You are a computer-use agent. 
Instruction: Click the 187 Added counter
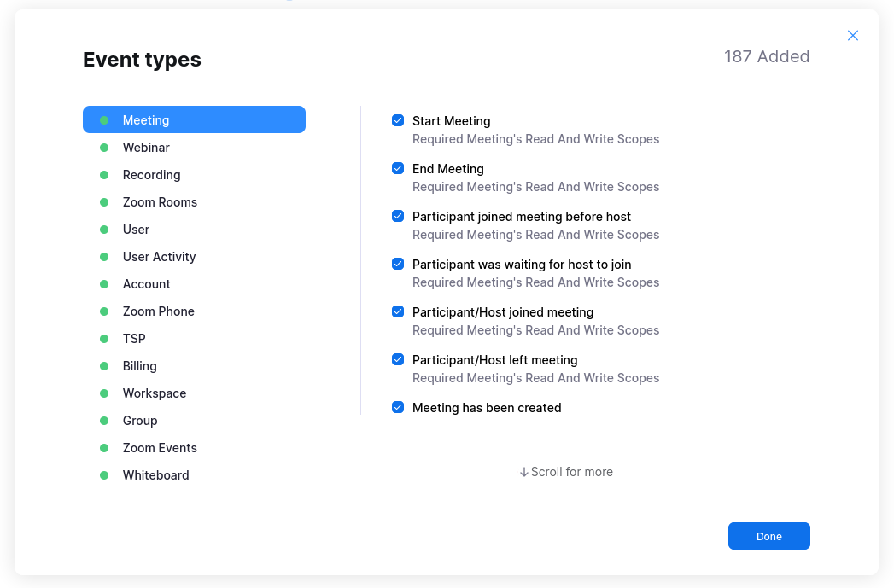(767, 56)
